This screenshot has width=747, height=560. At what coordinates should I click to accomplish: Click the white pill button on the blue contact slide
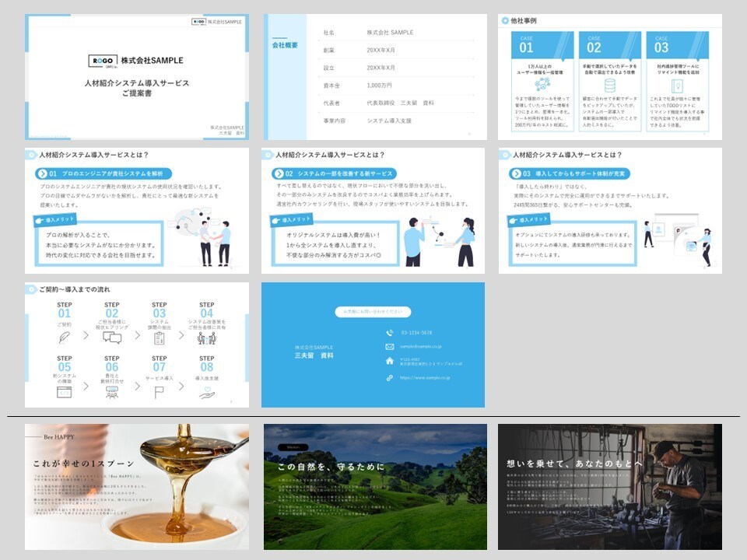coord(373,311)
